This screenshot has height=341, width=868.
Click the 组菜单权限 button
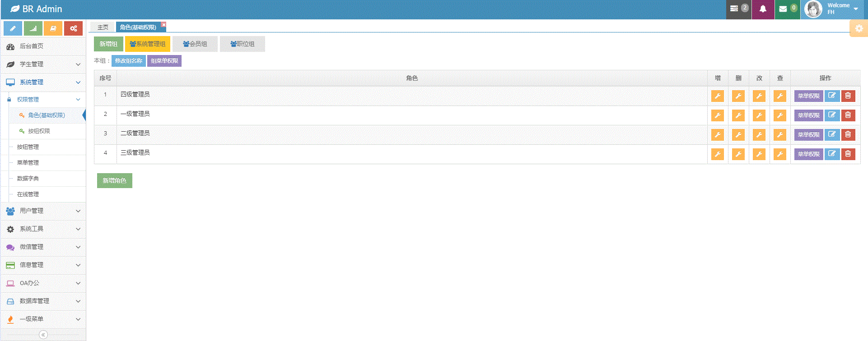click(x=164, y=61)
